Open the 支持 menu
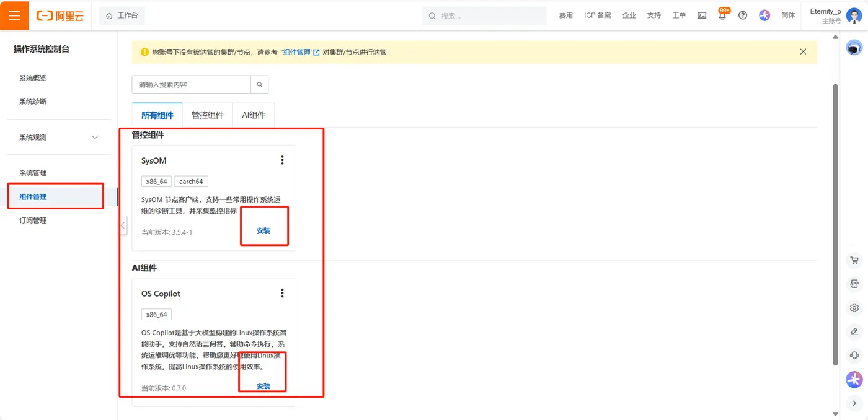The image size is (868, 420). click(654, 15)
